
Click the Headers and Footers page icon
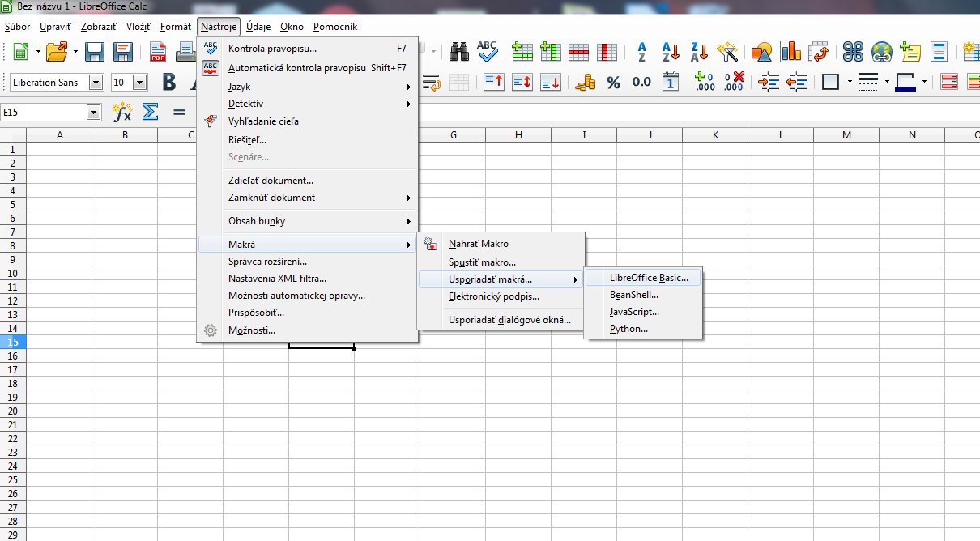[x=939, y=53]
